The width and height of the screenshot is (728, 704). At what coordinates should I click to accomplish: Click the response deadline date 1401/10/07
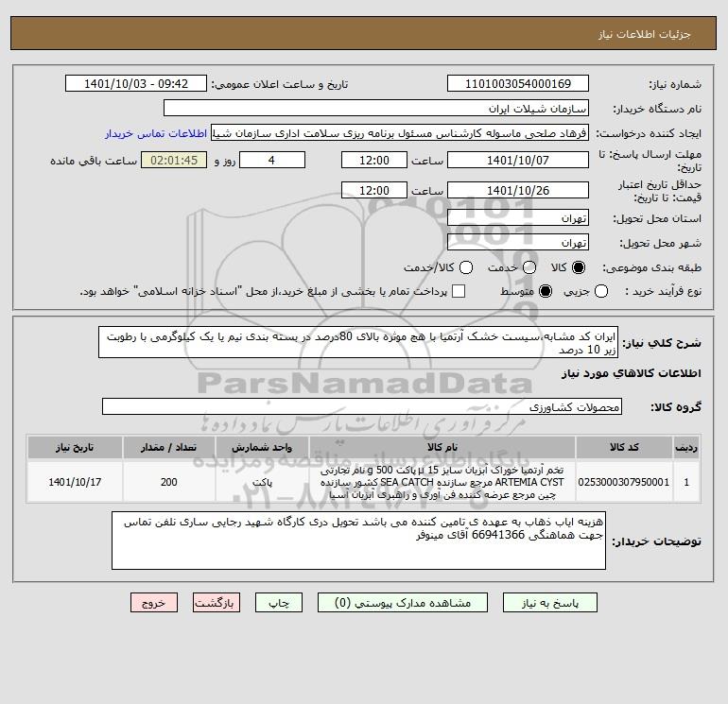518,160
